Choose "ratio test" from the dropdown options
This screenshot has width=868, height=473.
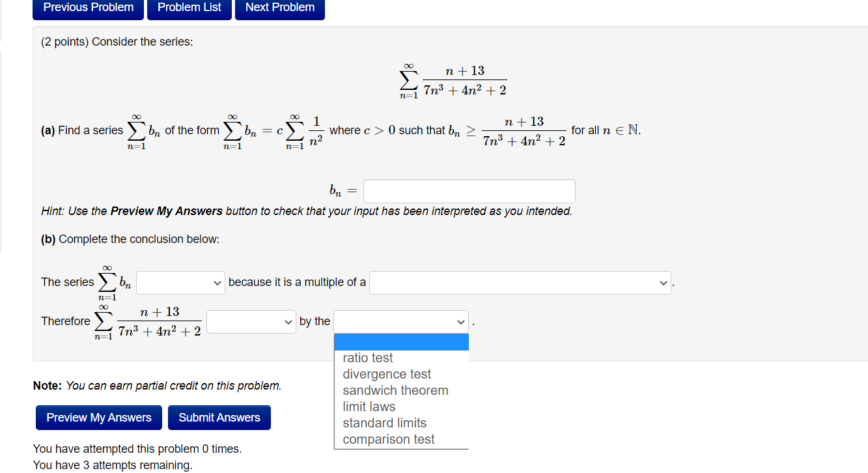[368, 357]
